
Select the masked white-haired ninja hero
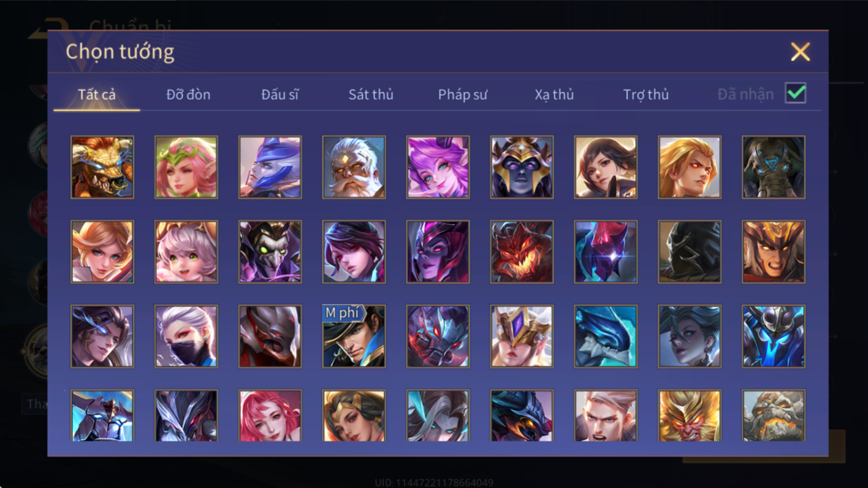click(x=186, y=336)
